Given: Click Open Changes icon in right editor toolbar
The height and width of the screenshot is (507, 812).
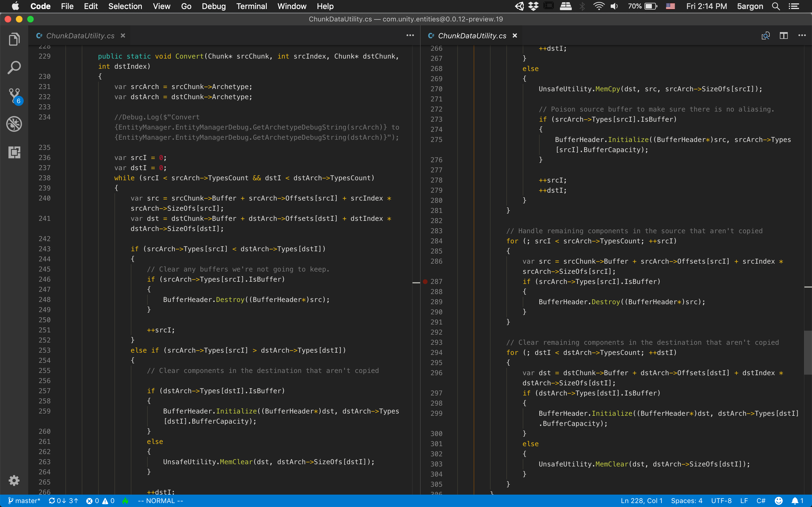Looking at the screenshot, I should (x=765, y=35).
